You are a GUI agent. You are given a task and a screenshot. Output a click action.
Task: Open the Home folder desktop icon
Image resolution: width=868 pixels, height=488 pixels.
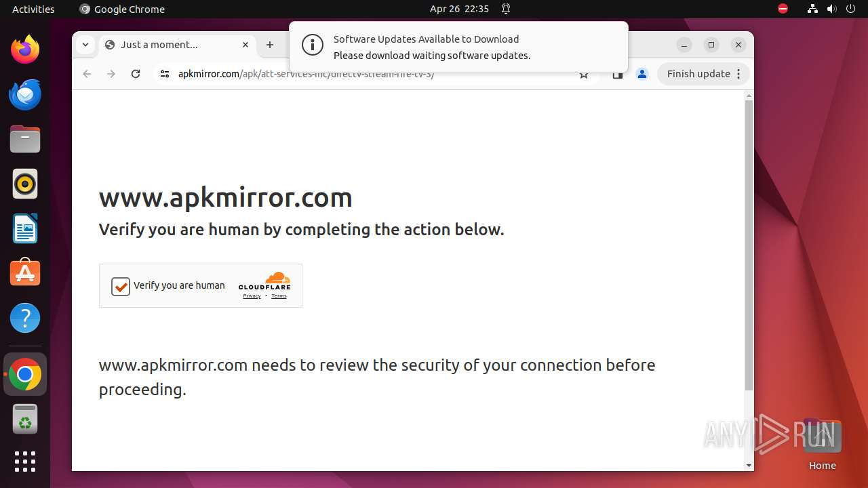coord(822,445)
